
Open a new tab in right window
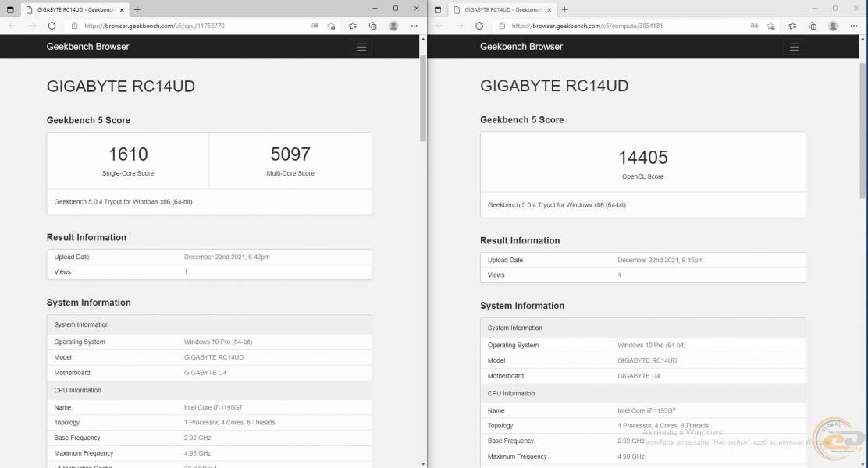point(564,9)
